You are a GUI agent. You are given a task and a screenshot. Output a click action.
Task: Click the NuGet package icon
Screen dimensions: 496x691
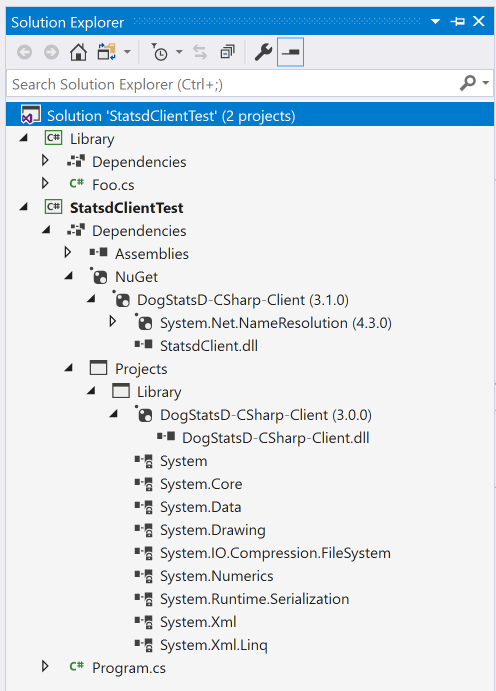(99, 275)
